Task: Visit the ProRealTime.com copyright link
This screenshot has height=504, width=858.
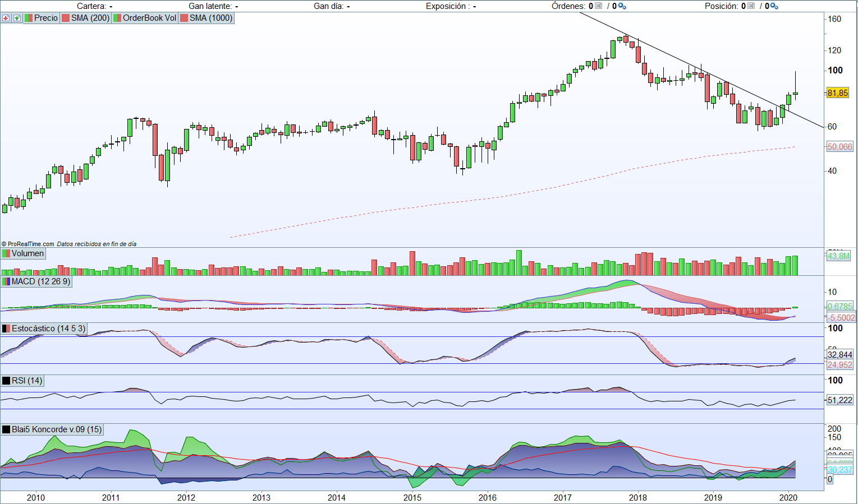Action: [28, 244]
